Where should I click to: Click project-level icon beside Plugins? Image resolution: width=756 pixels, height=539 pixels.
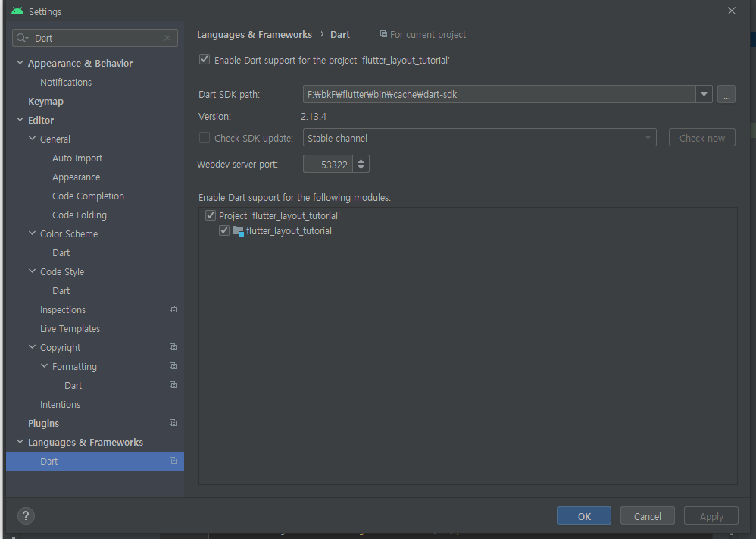[173, 423]
